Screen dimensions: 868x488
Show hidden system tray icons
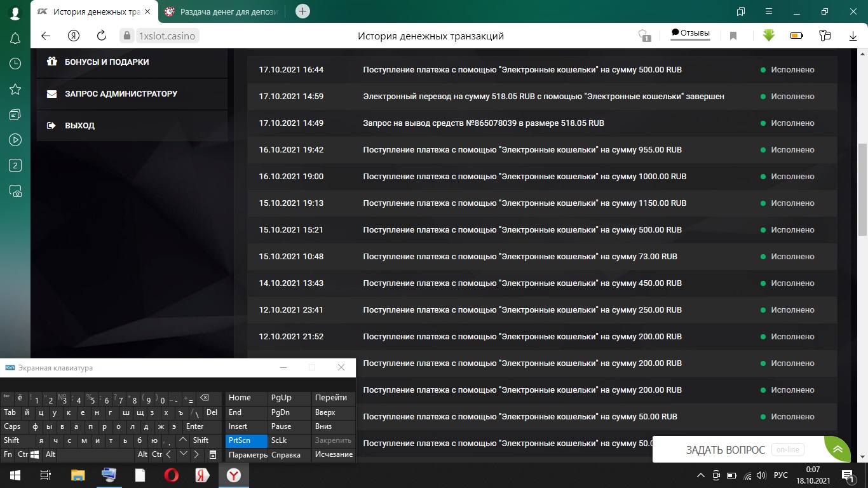[x=701, y=475]
